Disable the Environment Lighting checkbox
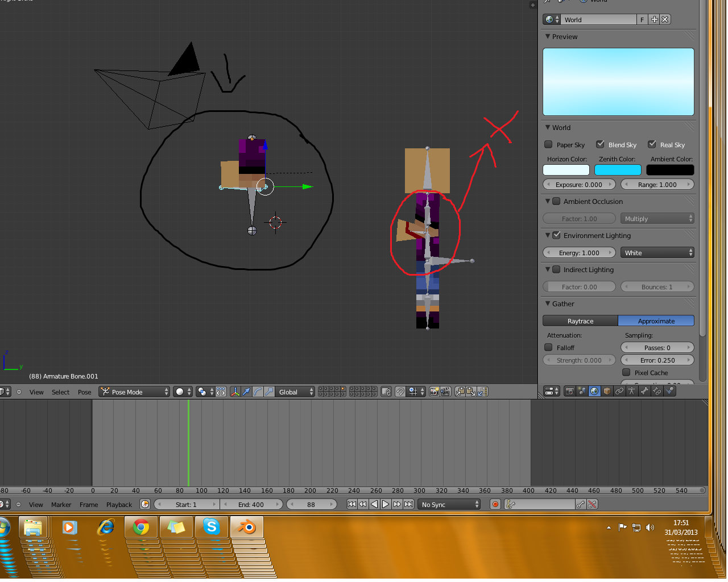 (557, 235)
